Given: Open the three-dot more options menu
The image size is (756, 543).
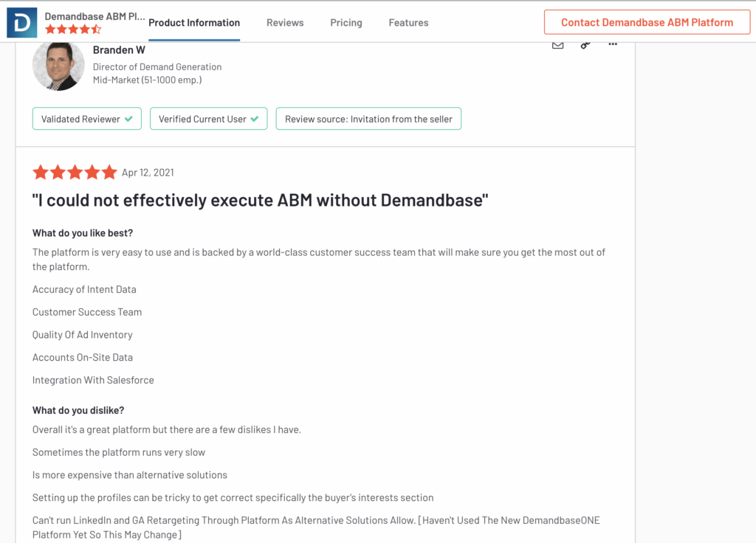Looking at the screenshot, I should pyautogui.click(x=613, y=44).
